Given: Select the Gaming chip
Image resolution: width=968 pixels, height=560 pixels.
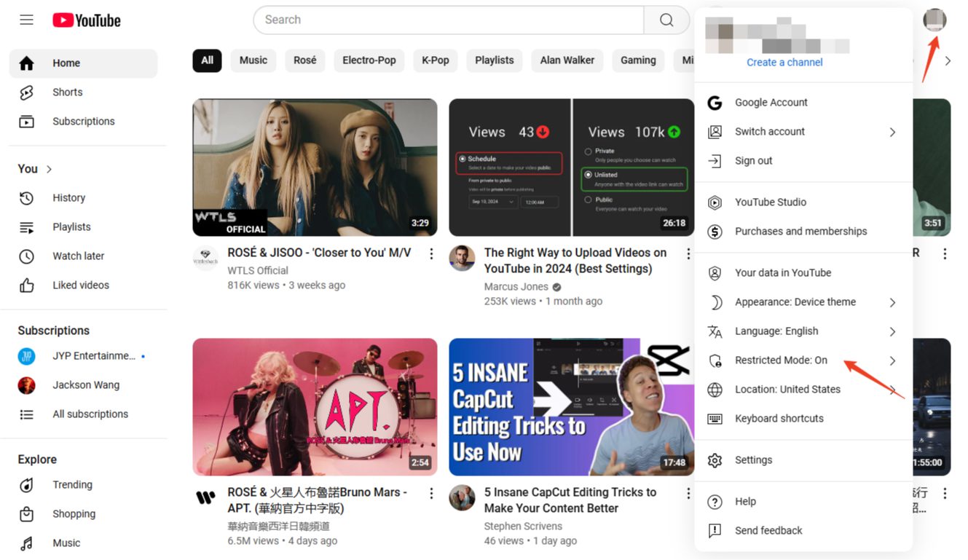Looking at the screenshot, I should tap(638, 60).
